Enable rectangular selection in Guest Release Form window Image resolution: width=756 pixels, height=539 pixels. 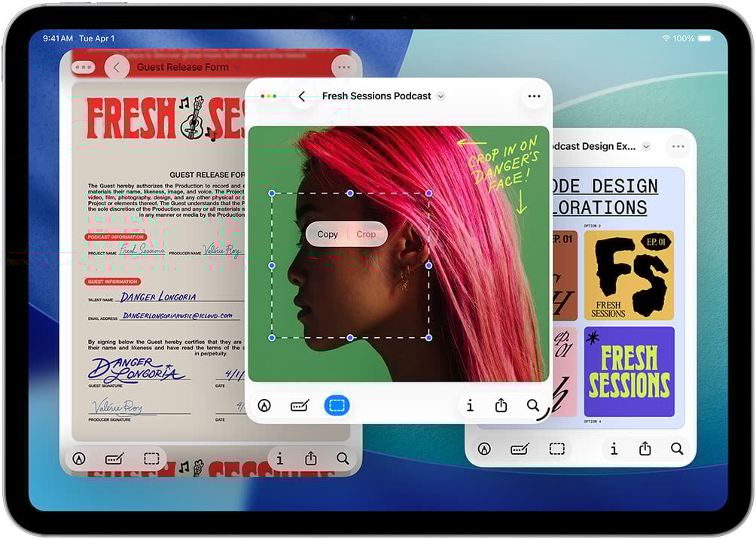coord(151,458)
